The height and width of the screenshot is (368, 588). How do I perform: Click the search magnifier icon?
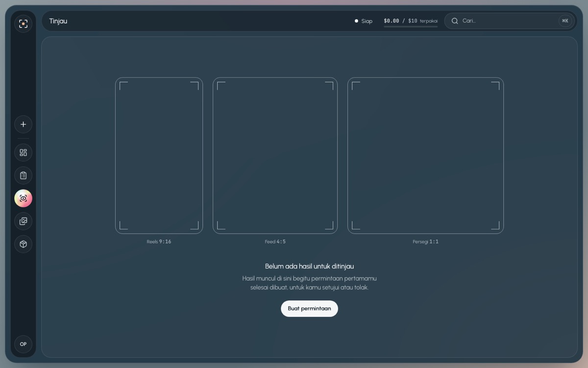coord(455,21)
